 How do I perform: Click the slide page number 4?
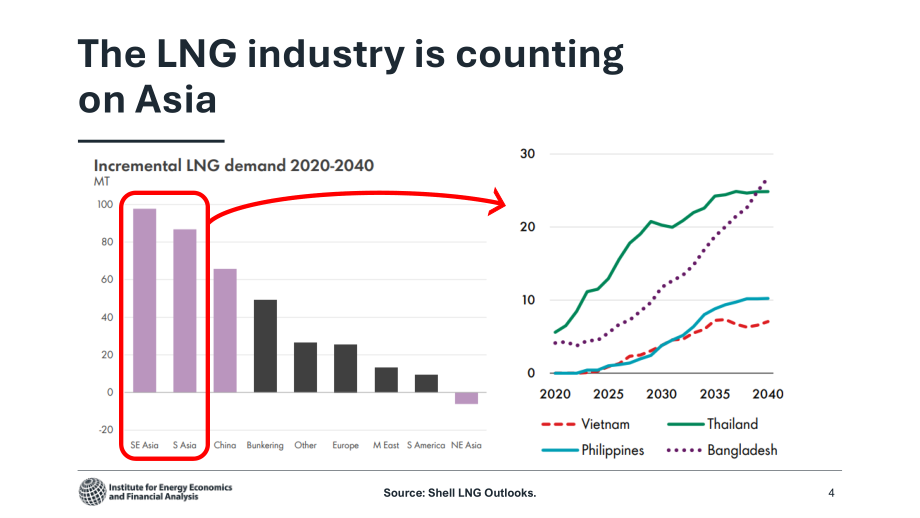831,493
